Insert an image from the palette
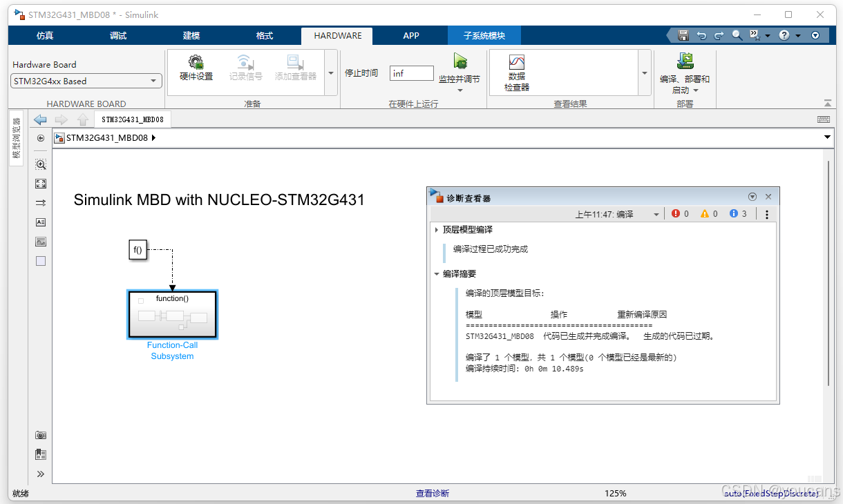 click(41, 242)
